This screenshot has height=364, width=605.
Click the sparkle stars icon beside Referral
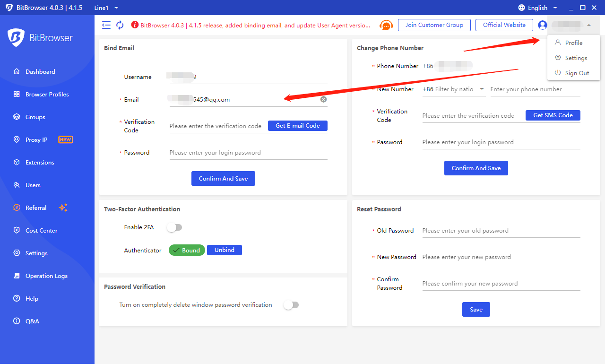63,208
